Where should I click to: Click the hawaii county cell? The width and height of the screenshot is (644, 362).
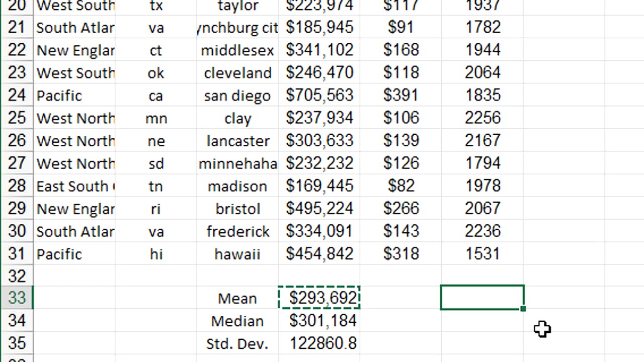pyautogui.click(x=237, y=254)
